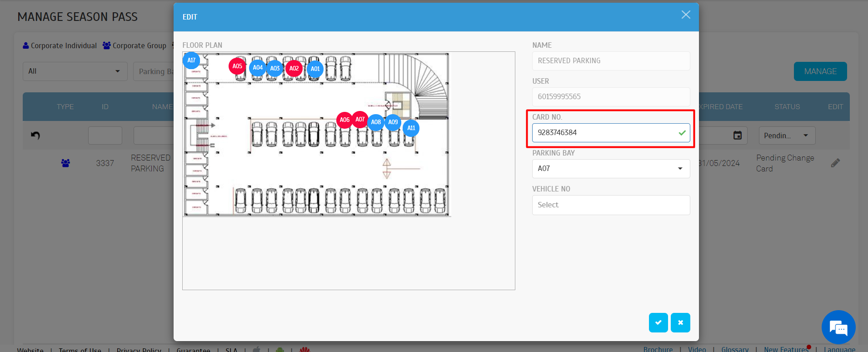This screenshot has width=868, height=352.
Task: Pick the blue A04 parking bay marker
Action: coord(257,68)
